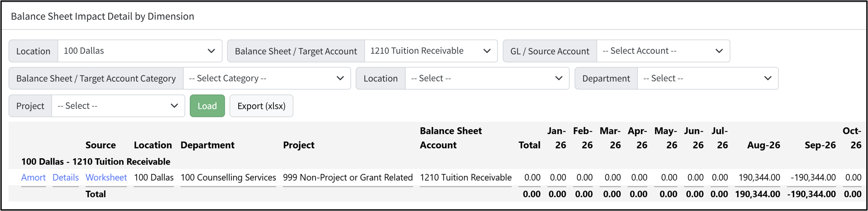Click the 100 Counselling Services cell
This screenshot has width=868, height=211.
tap(228, 178)
